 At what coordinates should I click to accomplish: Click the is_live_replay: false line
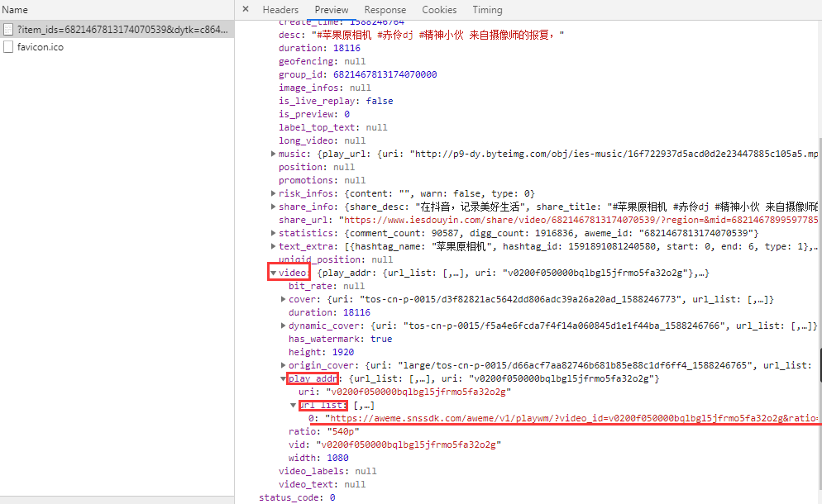tap(336, 101)
